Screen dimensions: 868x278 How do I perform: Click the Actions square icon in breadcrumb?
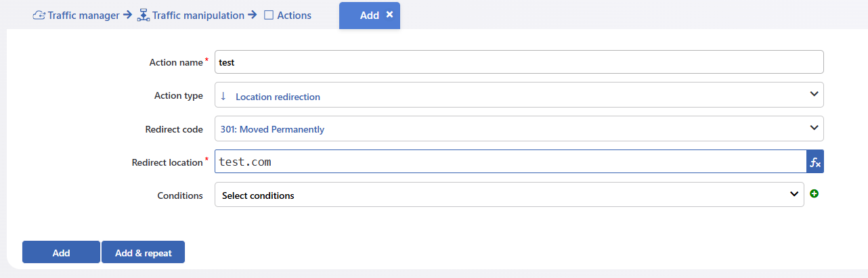pos(269,15)
